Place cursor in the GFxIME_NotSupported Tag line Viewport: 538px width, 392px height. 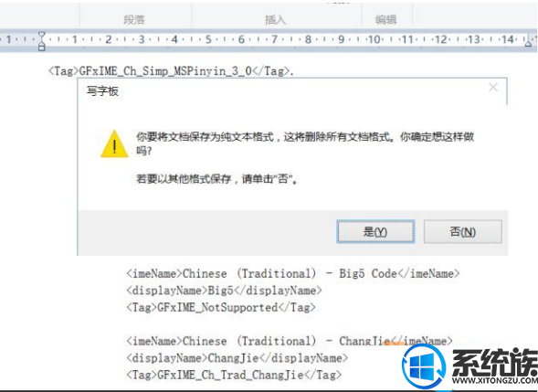coord(221,307)
